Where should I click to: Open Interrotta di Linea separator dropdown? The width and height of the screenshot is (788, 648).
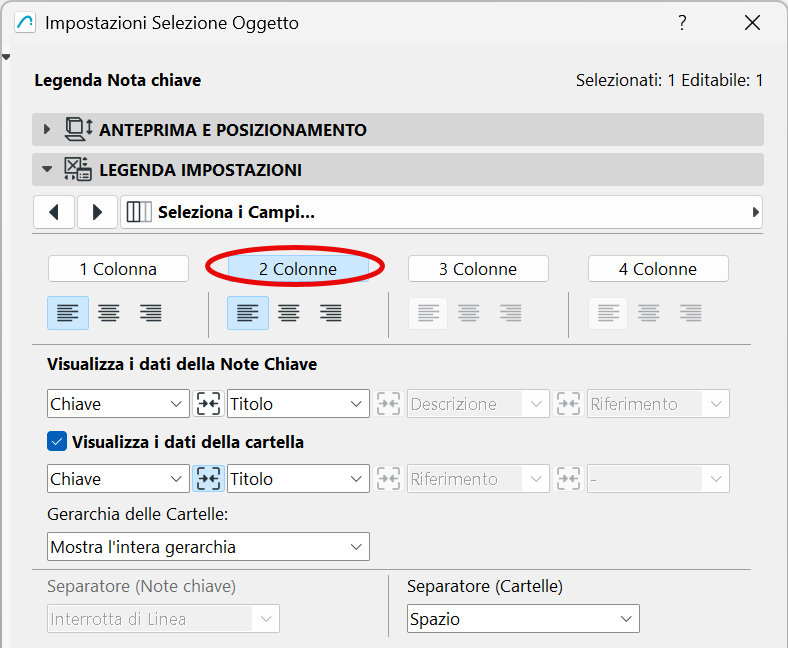[x=163, y=619]
